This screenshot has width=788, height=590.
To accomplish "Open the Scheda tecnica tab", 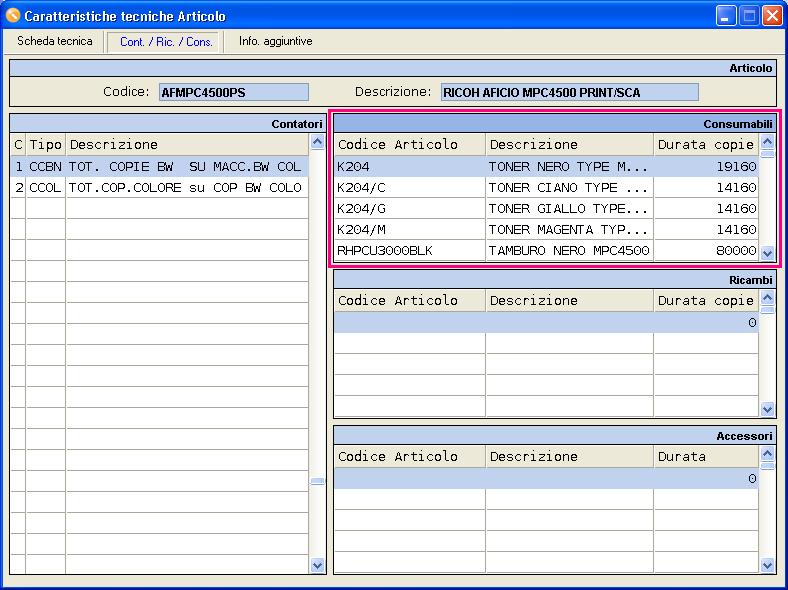I will (54, 41).
